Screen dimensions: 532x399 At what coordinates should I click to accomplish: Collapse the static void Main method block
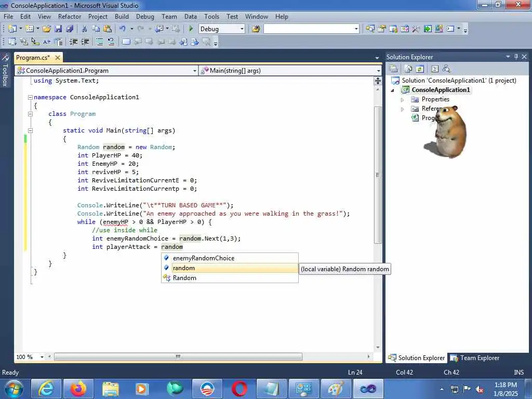click(x=30, y=130)
